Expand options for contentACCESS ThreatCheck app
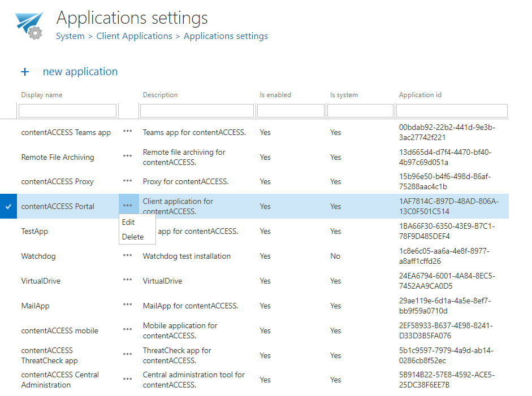Screen dimensions: 532x396 tap(128, 355)
